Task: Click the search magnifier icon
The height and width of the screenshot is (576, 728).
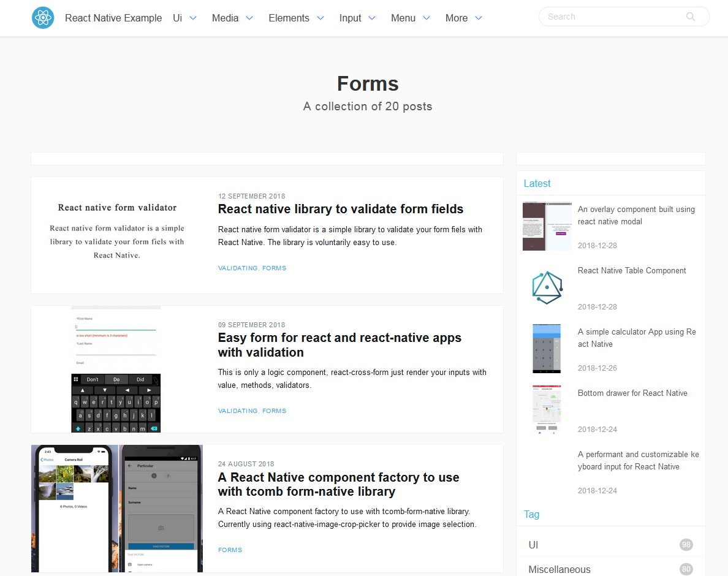Action: tap(691, 17)
